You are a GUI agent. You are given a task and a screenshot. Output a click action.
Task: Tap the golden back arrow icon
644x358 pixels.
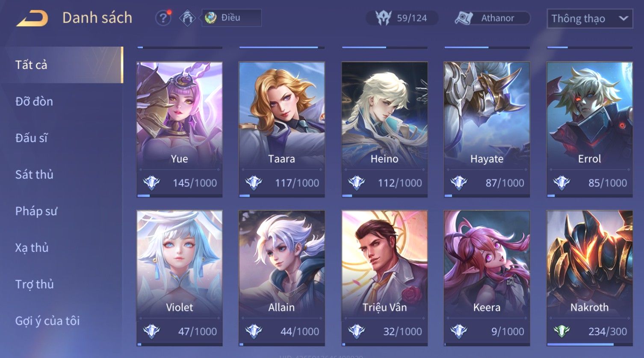tap(32, 18)
